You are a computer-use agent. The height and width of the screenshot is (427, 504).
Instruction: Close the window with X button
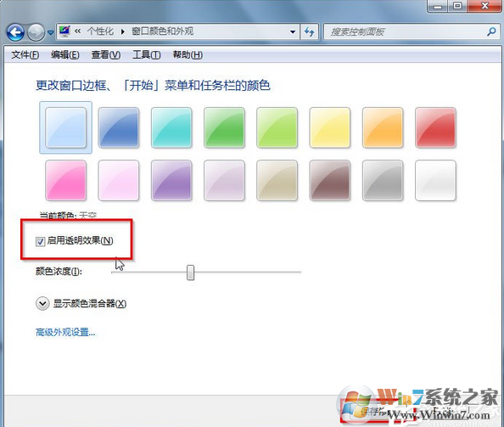click(x=484, y=6)
